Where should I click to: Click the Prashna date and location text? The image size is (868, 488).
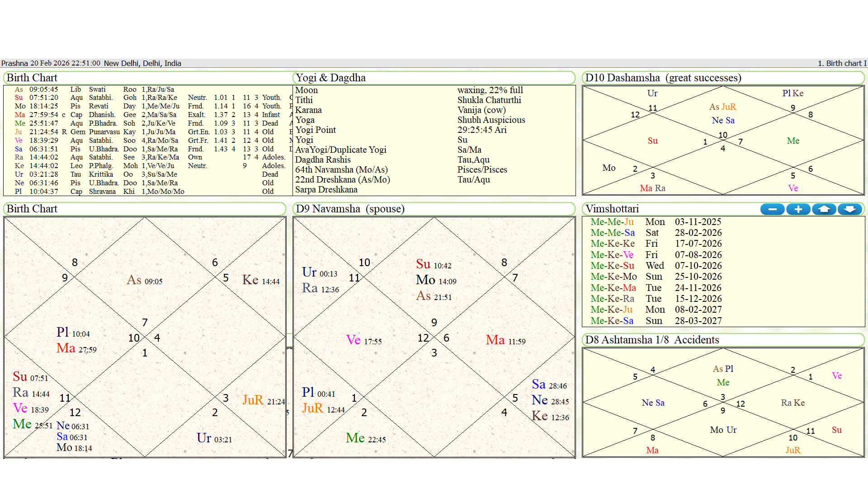click(91, 63)
